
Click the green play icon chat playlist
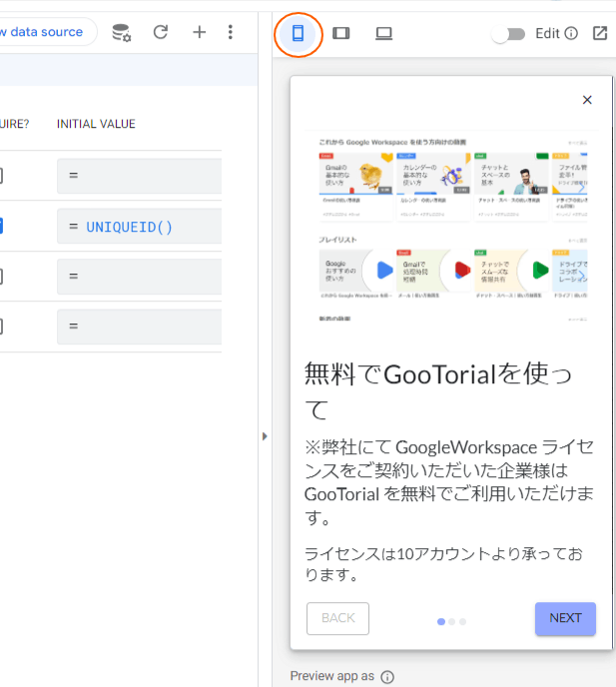(x=512, y=271)
